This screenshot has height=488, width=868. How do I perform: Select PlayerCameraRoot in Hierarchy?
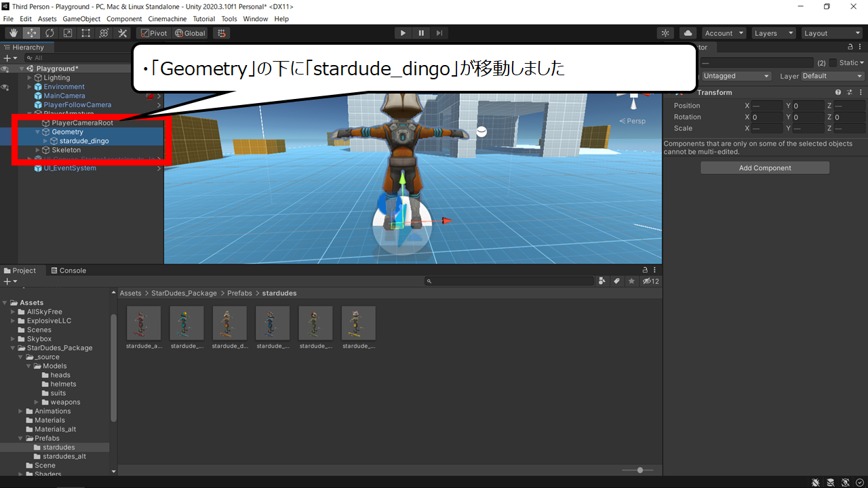point(82,123)
